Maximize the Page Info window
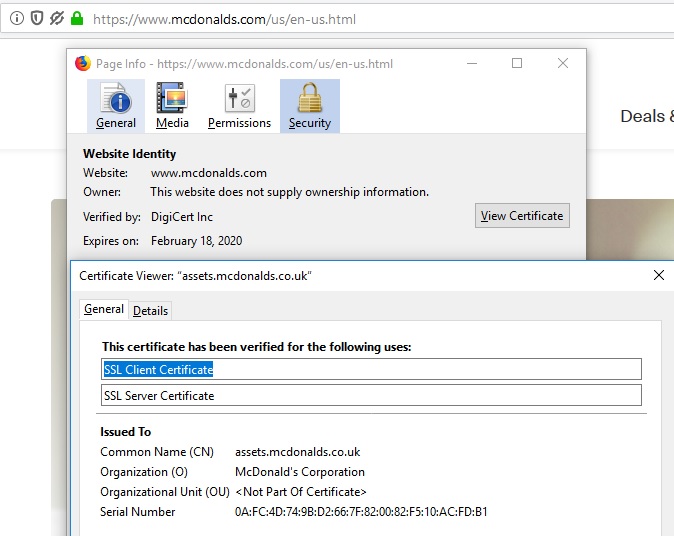This screenshot has width=674, height=536. click(x=517, y=64)
